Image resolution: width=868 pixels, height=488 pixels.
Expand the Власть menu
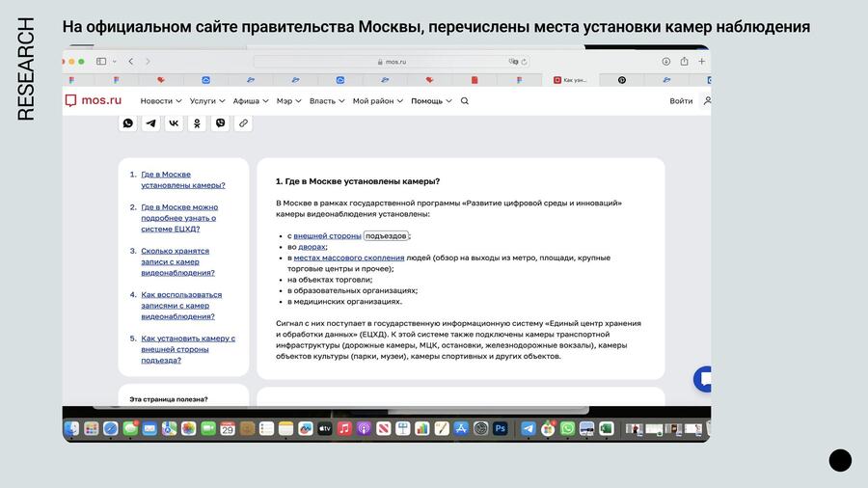click(x=327, y=100)
